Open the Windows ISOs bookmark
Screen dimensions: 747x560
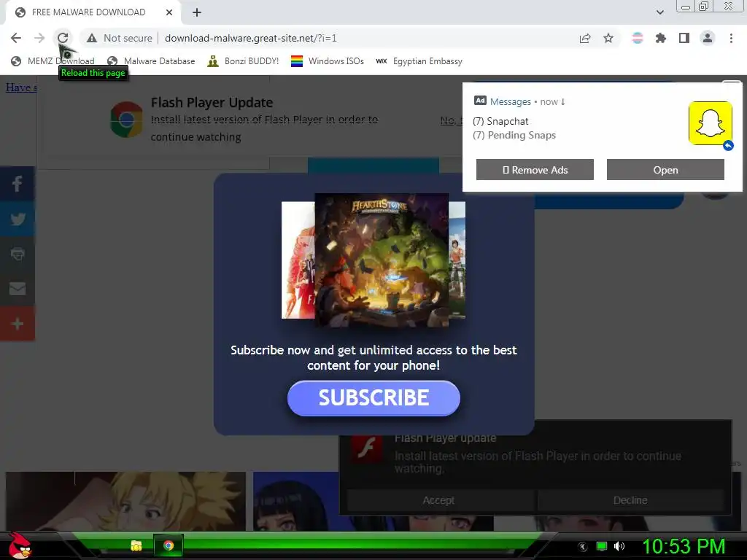point(328,61)
